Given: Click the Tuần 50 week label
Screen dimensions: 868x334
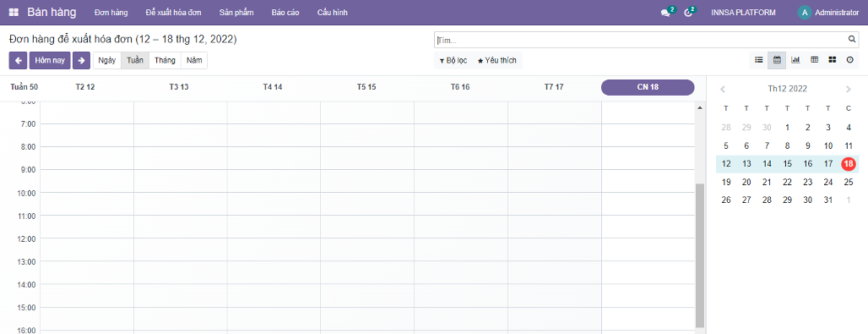Looking at the screenshot, I should [24, 88].
